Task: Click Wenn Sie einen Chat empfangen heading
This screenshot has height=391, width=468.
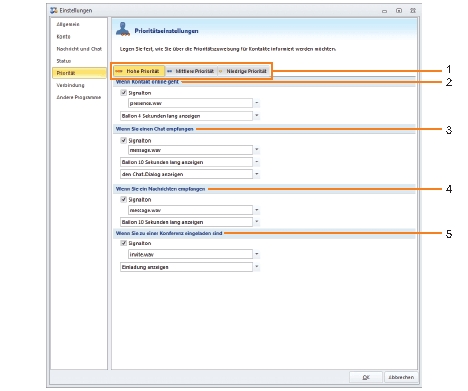Action: 155,129
